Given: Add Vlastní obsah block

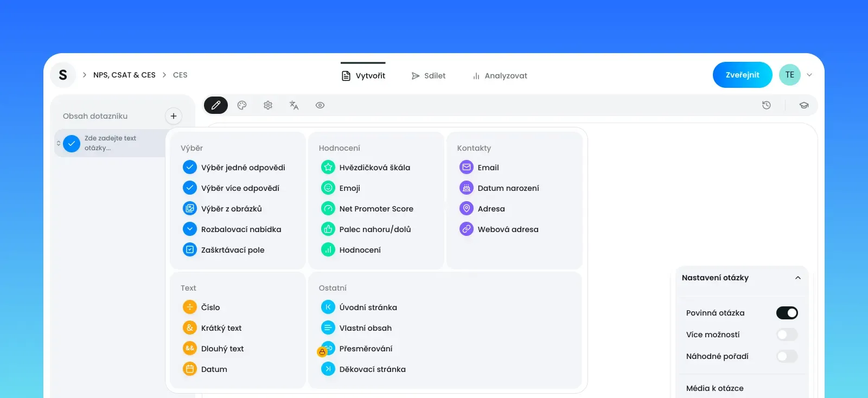Looking at the screenshot, I should pos(357,328).
